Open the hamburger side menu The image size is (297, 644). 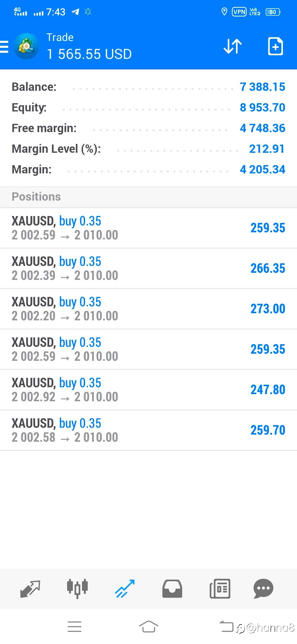pos(4,46)
